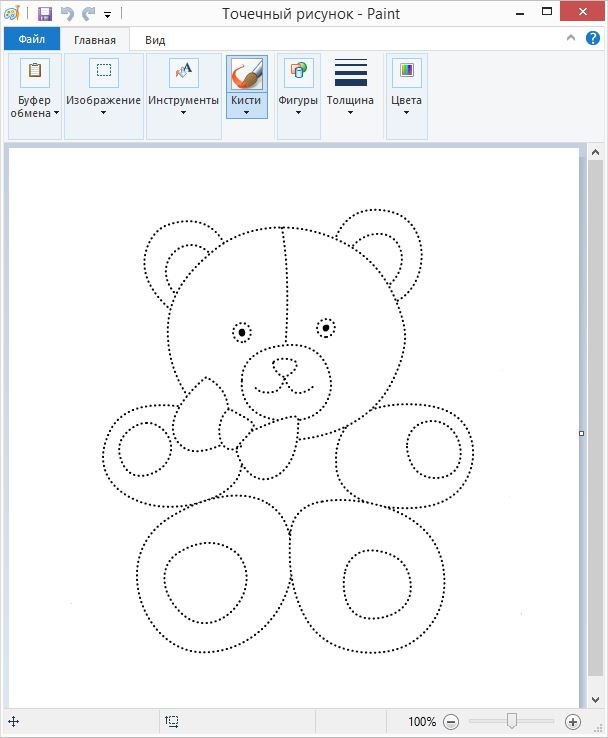Click the zoom out minus button
Screen dimensions: 608x738
click(x=451, y=721)
